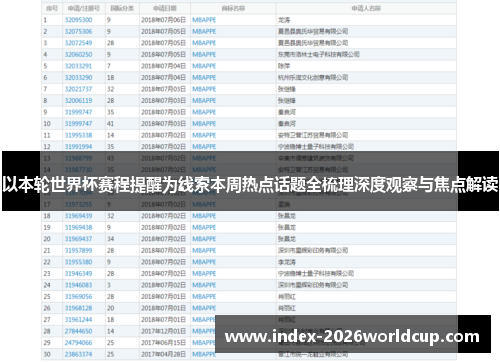Open registration number 31973255 link
The width and height of the screenshot is (500, 362).
(78, 204)
